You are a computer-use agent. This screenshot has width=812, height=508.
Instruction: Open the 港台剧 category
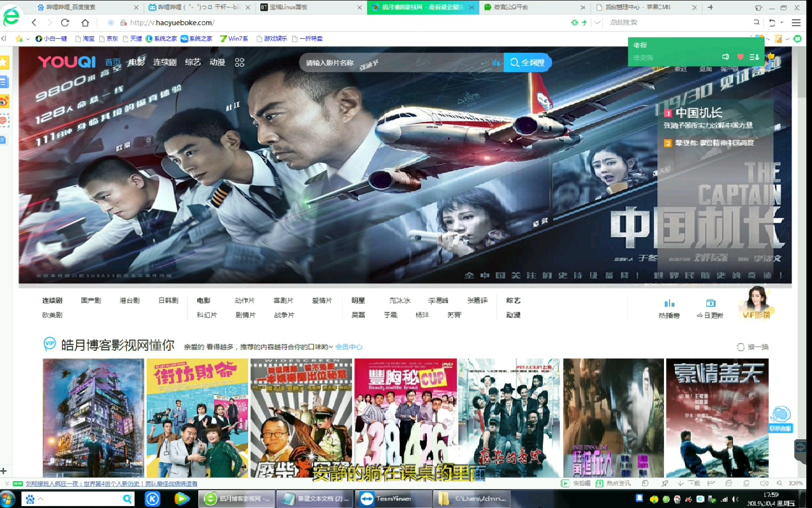point(130,300)
